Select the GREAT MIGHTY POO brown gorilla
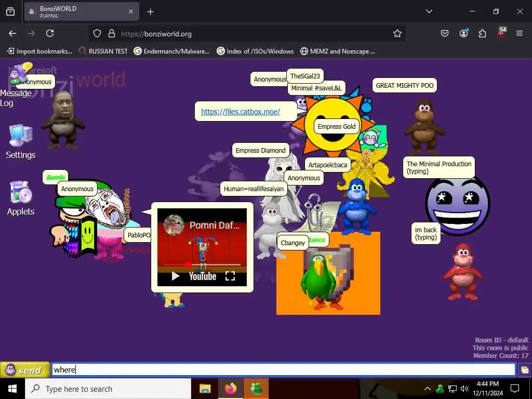This screenshot has height=399, width=532. coord(423,127)
